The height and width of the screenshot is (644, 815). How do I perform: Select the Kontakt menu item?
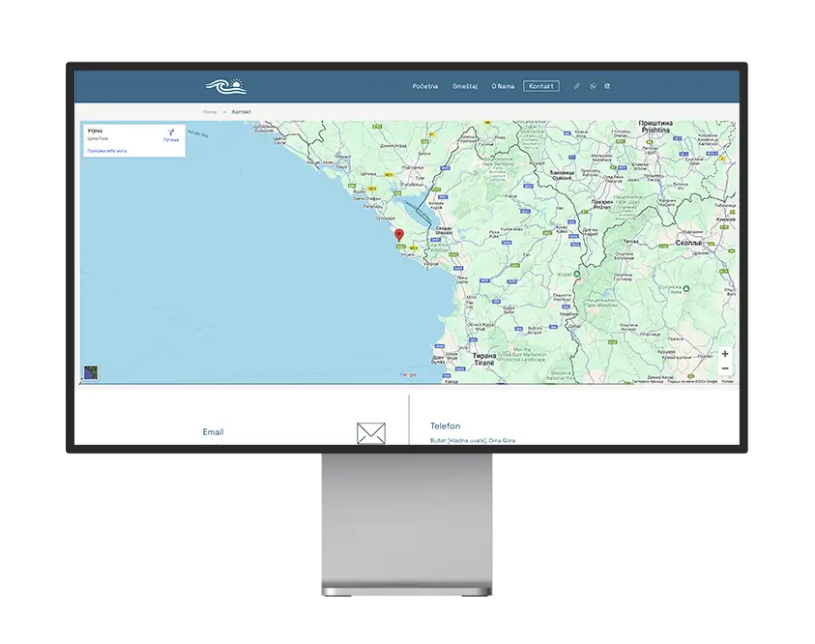[541, 86]
